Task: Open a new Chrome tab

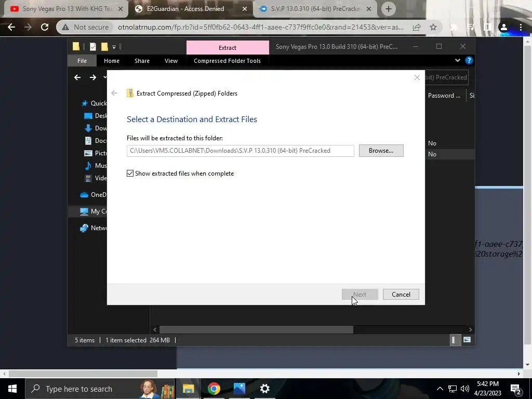Action: (389, 9)
